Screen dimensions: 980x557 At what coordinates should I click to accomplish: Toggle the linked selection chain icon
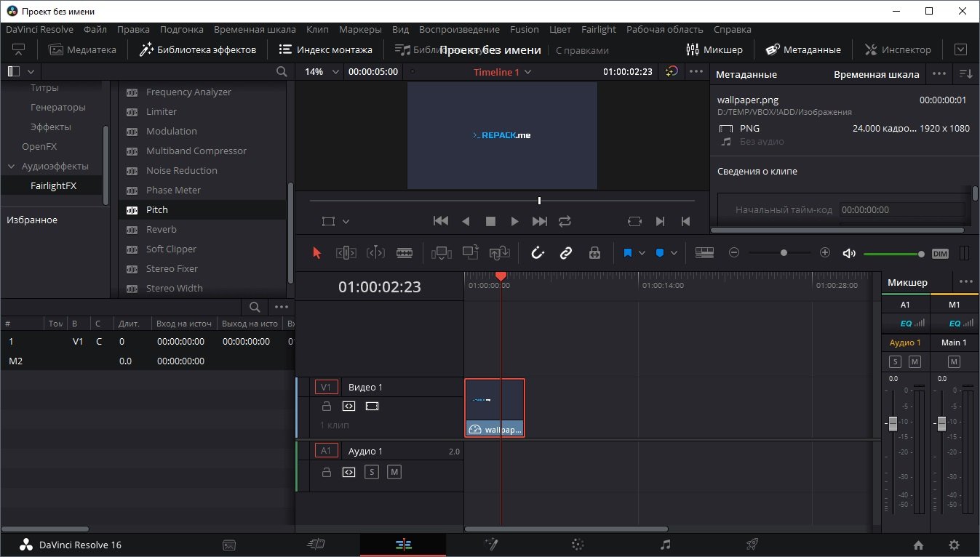(x=566, y=253)
